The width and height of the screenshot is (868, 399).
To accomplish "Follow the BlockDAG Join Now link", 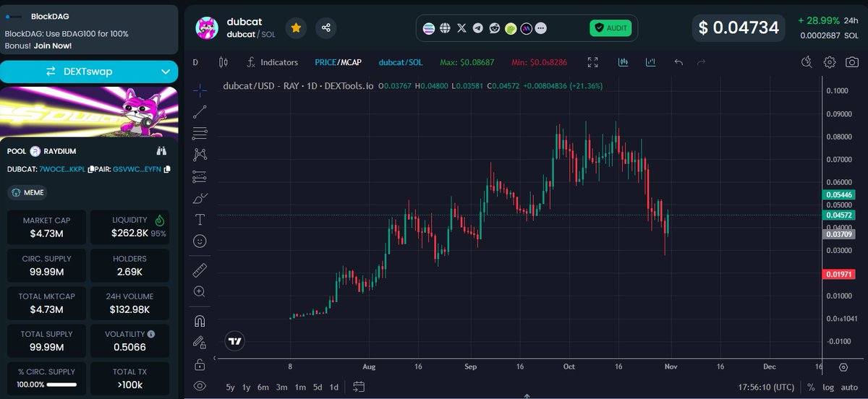I will [52, 46].
